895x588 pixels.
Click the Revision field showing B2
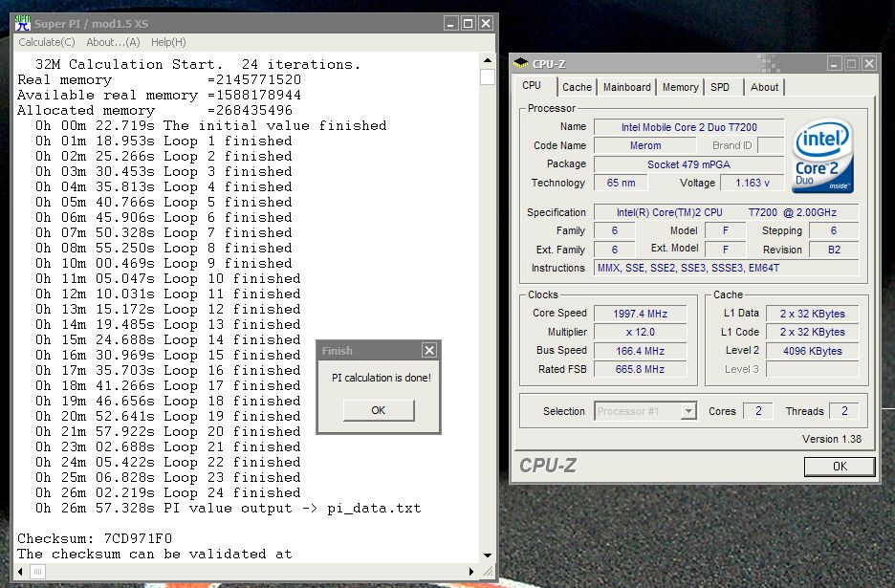834,250
